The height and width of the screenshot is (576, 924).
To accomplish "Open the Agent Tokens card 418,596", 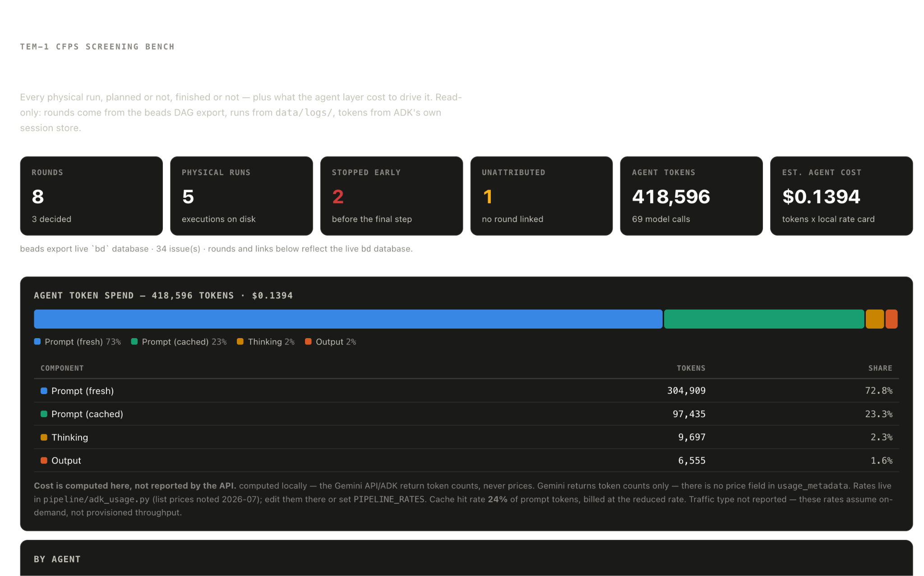I will (691, 196).
